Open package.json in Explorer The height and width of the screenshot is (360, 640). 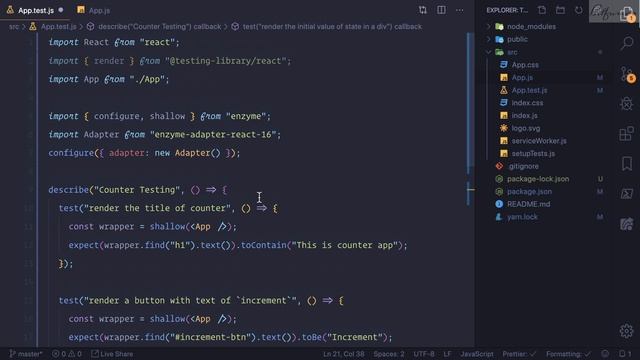(529, 191)
